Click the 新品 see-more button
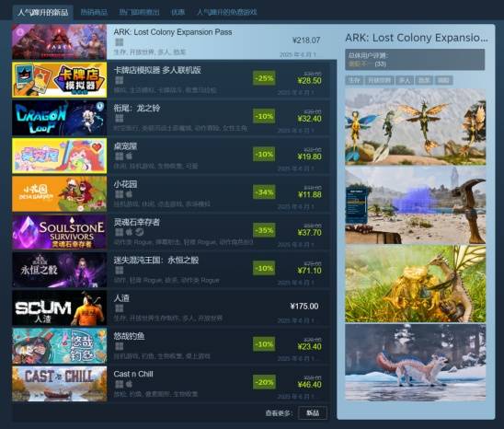Image resolution: width=504 pixels, height=429 pixels. [x=313, y=413]
